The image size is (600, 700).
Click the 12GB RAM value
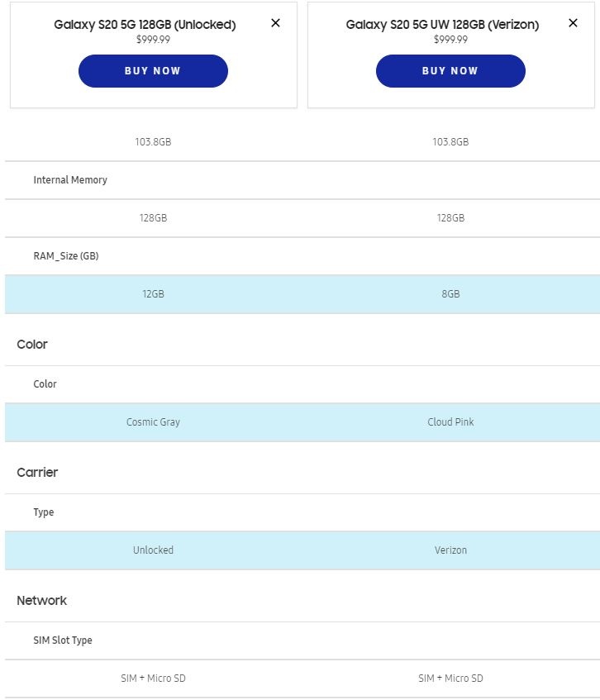pos(153,294)
